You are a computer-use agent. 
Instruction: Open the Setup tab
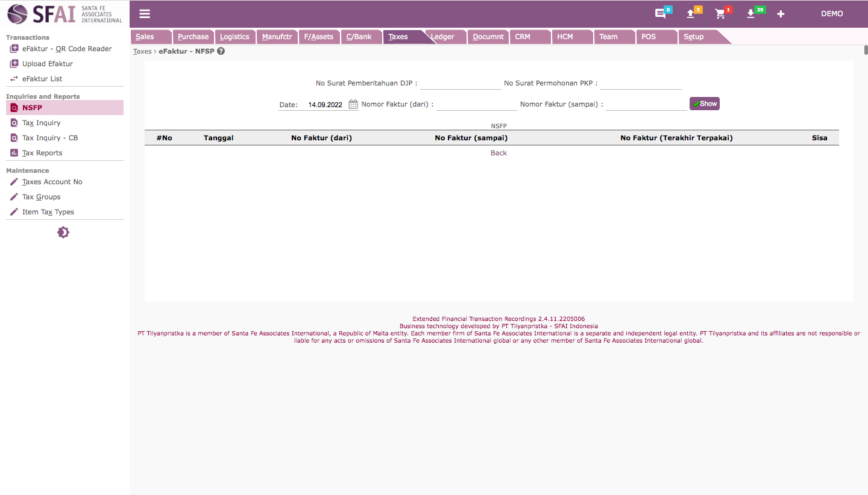(x=694, y=37)
